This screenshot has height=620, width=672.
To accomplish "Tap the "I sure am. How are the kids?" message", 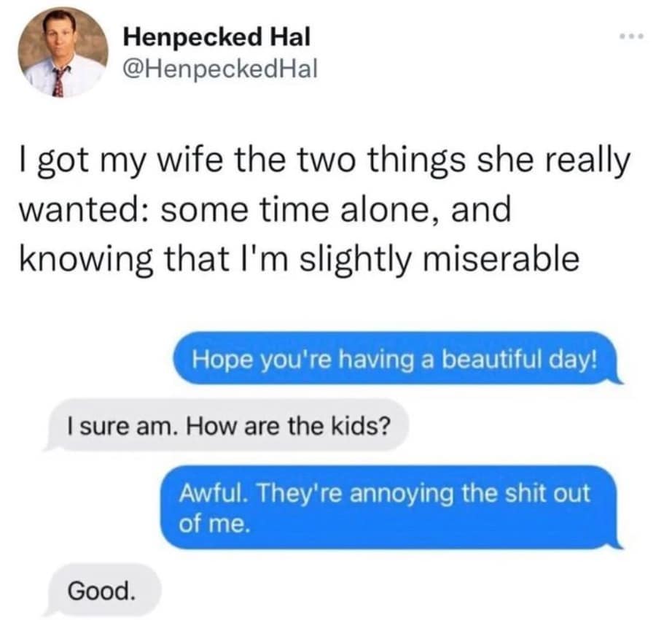I will [x=226, y=425].
